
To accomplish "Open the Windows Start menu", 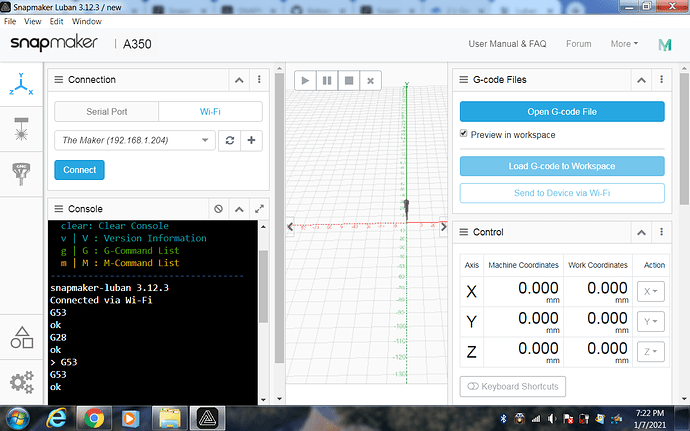I will [x=17, y=418].
